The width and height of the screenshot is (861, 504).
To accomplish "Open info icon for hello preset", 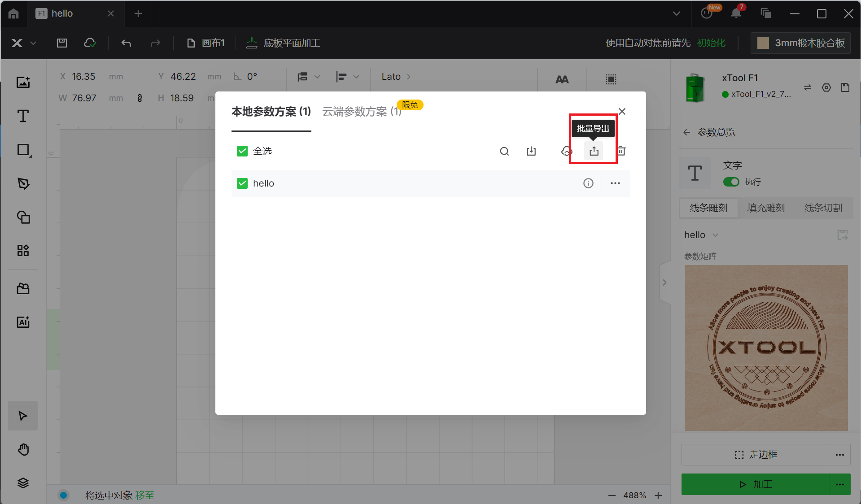I will [588, 183].
